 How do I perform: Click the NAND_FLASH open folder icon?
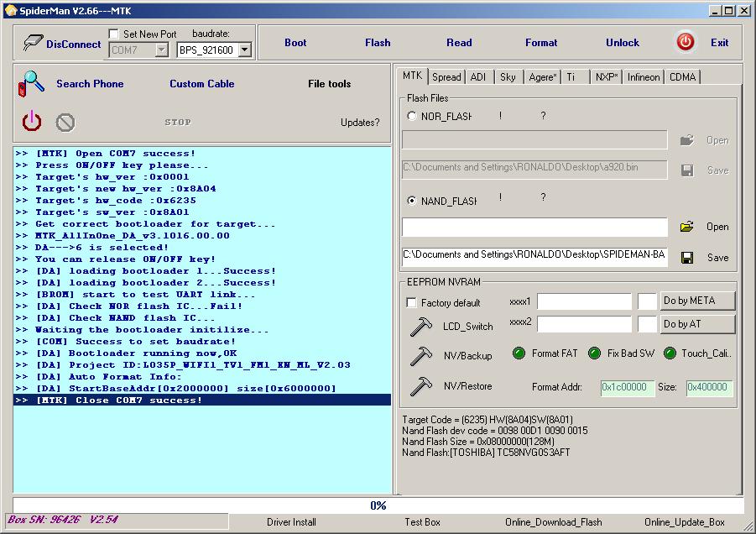tap(687, 227)
